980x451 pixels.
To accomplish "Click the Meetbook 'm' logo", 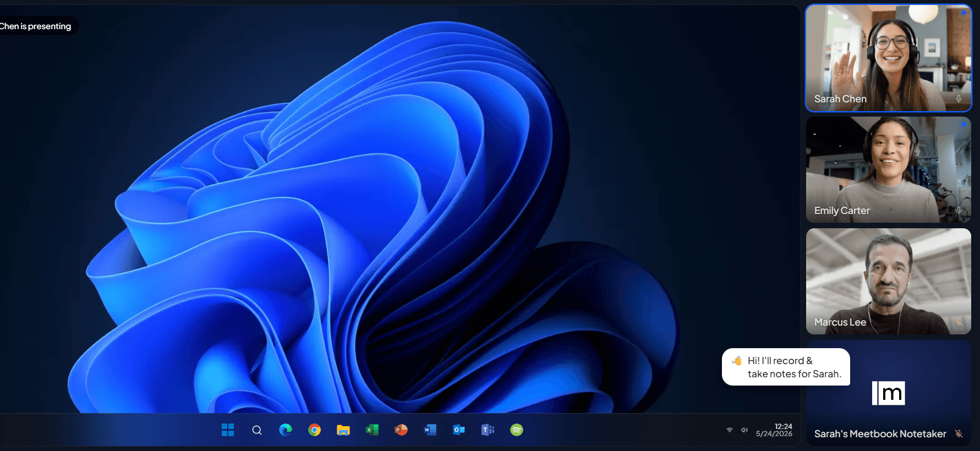I will [889, 393].
